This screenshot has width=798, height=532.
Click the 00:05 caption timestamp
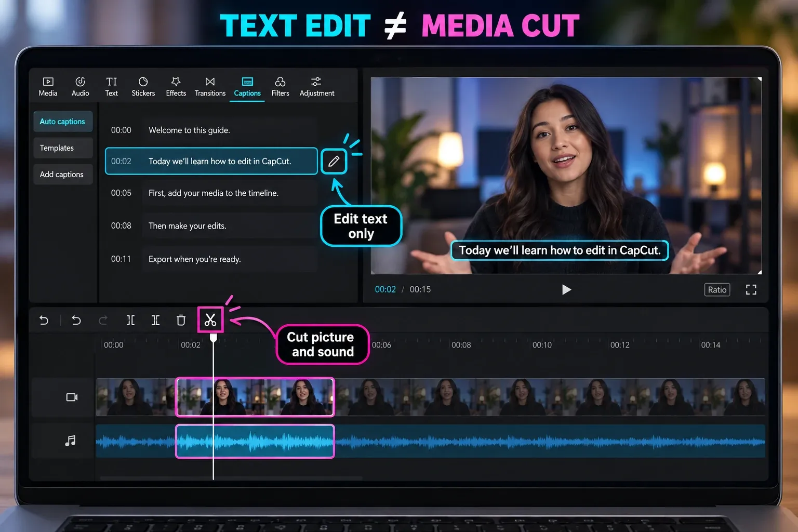121,193
